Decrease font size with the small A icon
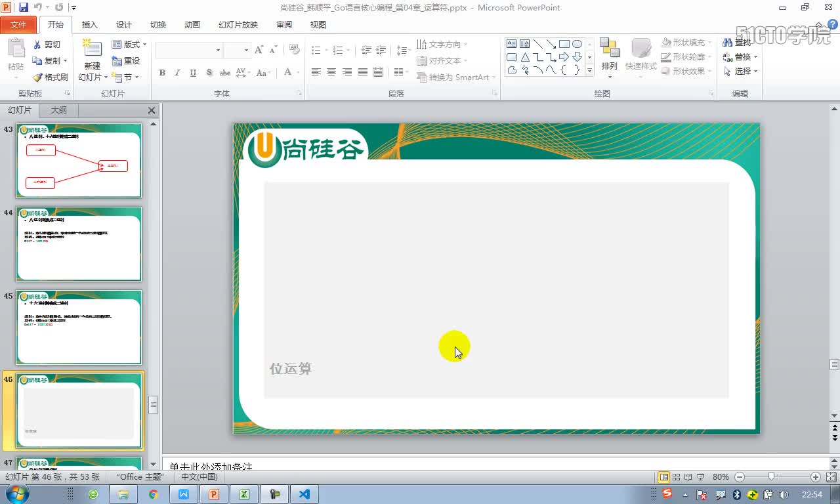840x504 pixels. pos(272,50)
